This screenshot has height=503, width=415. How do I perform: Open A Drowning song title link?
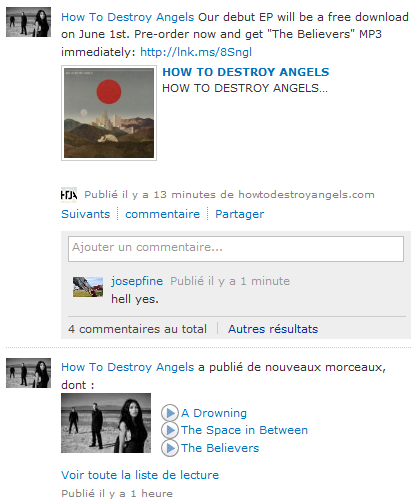click(x=214, y=413)
